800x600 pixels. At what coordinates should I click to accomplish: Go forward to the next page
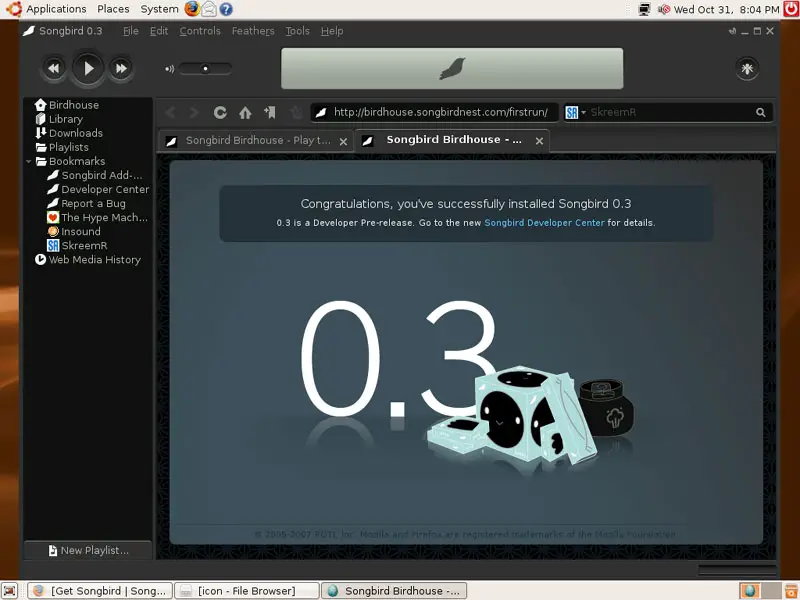[x=194, y=112]
